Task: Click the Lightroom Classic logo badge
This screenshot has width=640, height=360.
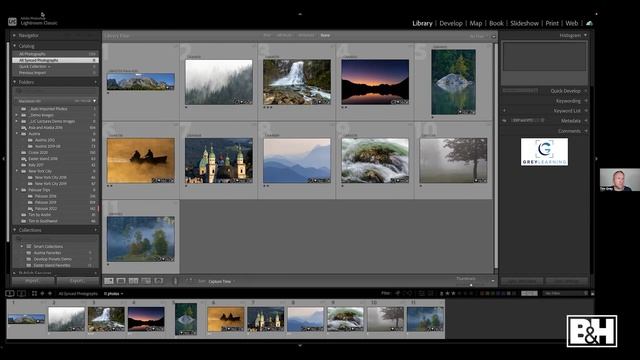Action: (12, 21)
